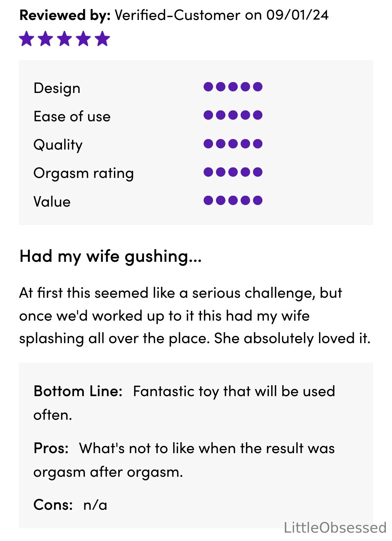The width and height of the screenshot is (392, 541).
Task: Click the first dot in the Value rating
Action: click(208, 200)
